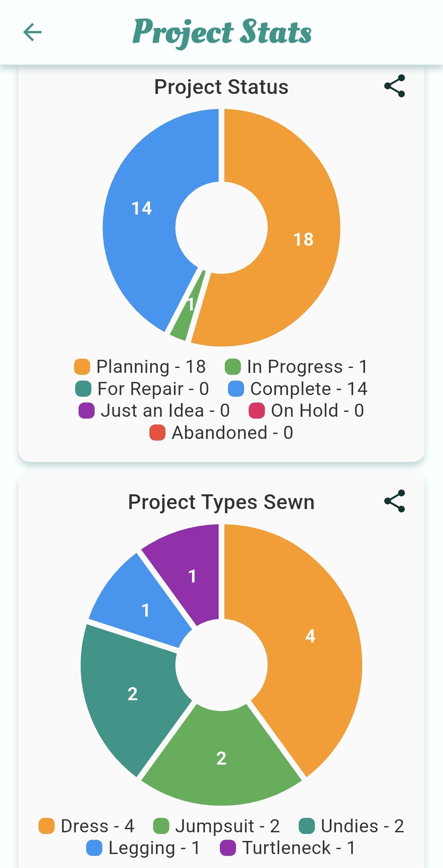Image resolution: width=443 pixels, height=868 pixels.
Task: Tap the "Turtleneck - 1" legend entry
Action: (288, 848)
